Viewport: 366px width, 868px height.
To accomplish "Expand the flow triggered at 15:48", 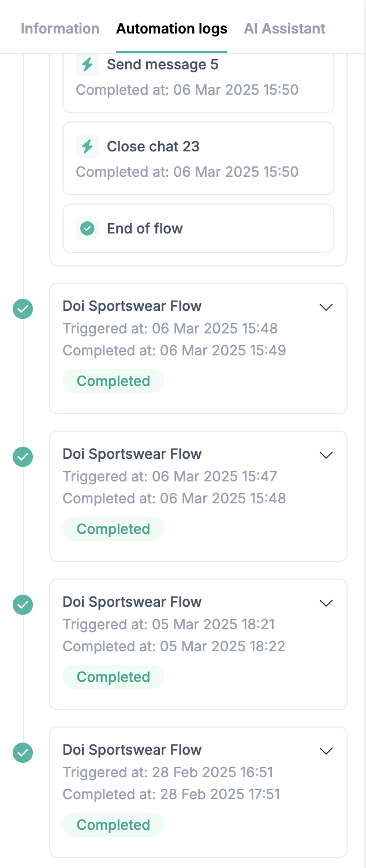I will tap(326, 307).
